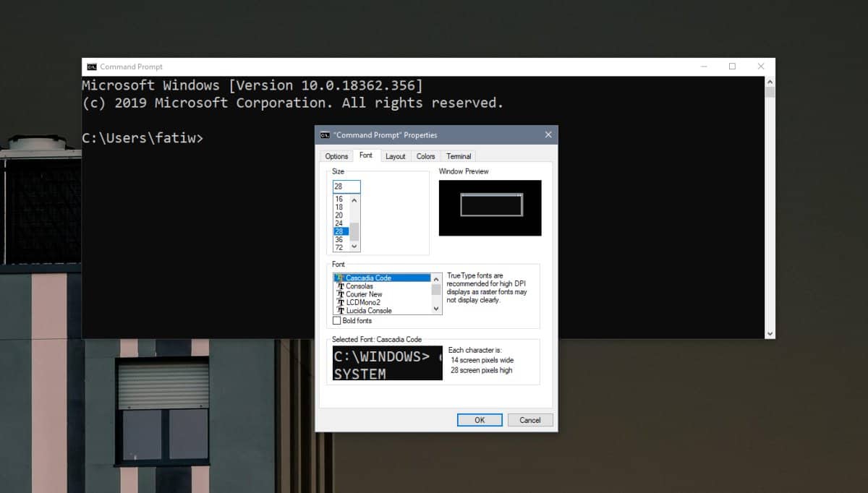The width and height of the screenshot is (868, 493).
Task: Select Courier New in the font list
Action: (383, 294)
